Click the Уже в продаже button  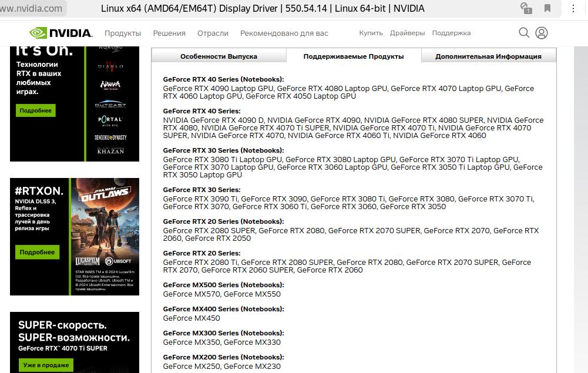click(46, 365)
